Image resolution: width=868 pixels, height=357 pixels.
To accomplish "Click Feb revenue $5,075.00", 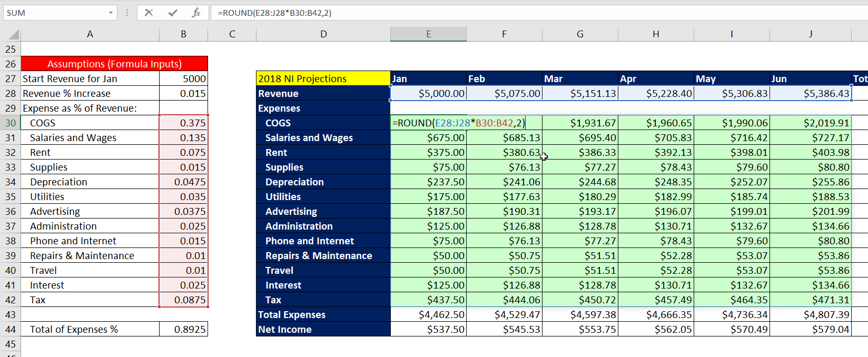I will (x=504, y=93).
